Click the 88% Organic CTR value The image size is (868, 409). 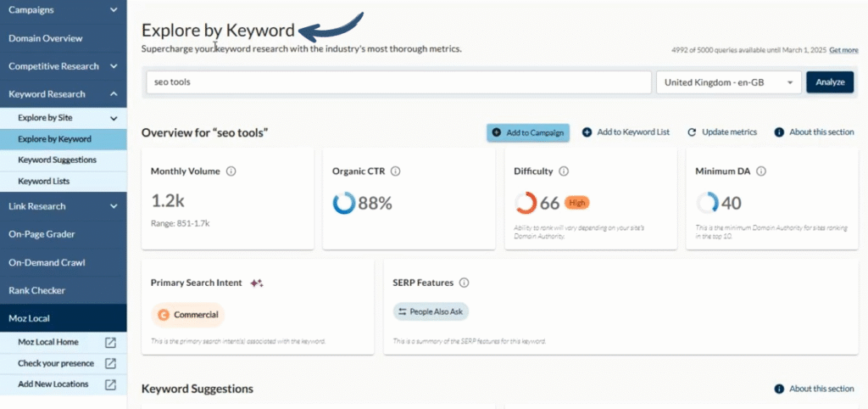tap(376, 204)
